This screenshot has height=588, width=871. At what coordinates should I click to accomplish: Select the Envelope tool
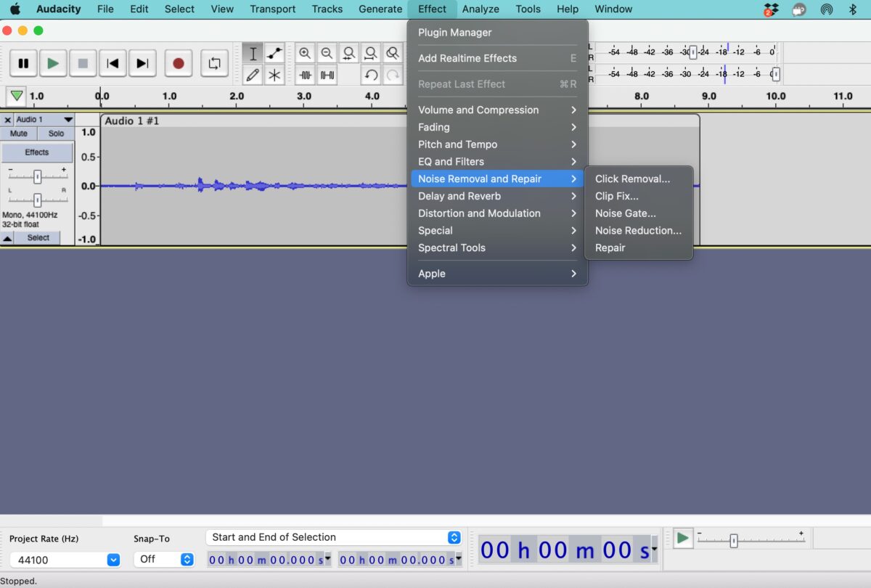coord(274,53)
